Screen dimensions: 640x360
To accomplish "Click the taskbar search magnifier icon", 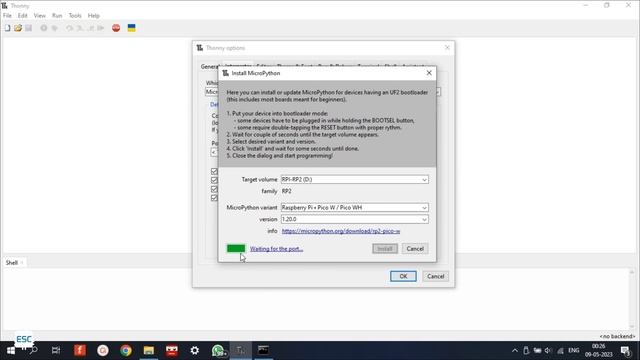I will coord(33,351).
